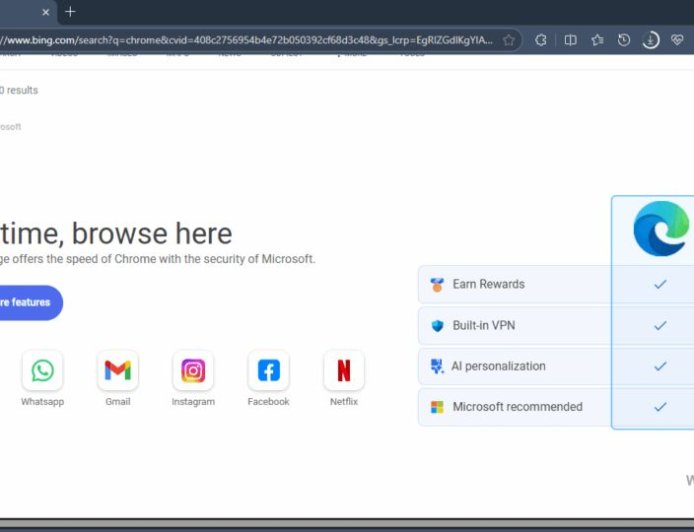Open Browser essentials heart icon

point(677,40)
